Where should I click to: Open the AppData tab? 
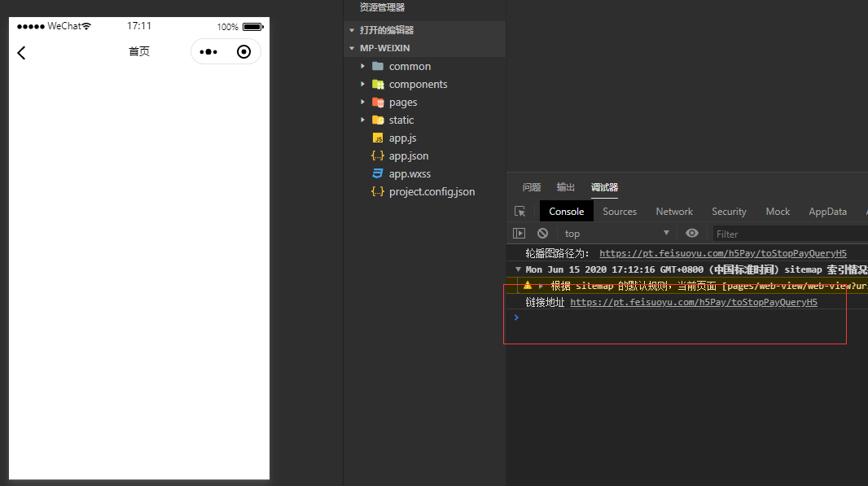[827, 212]
